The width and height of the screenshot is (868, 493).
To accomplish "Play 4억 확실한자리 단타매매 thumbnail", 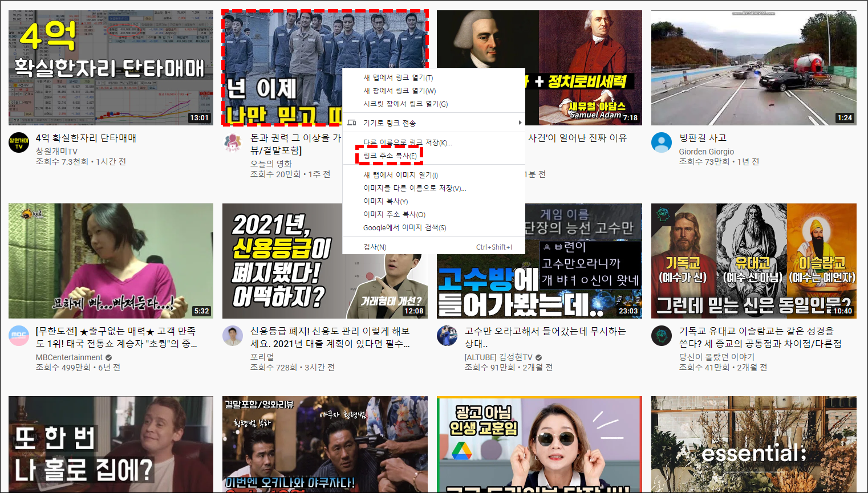I will (111, 67).
